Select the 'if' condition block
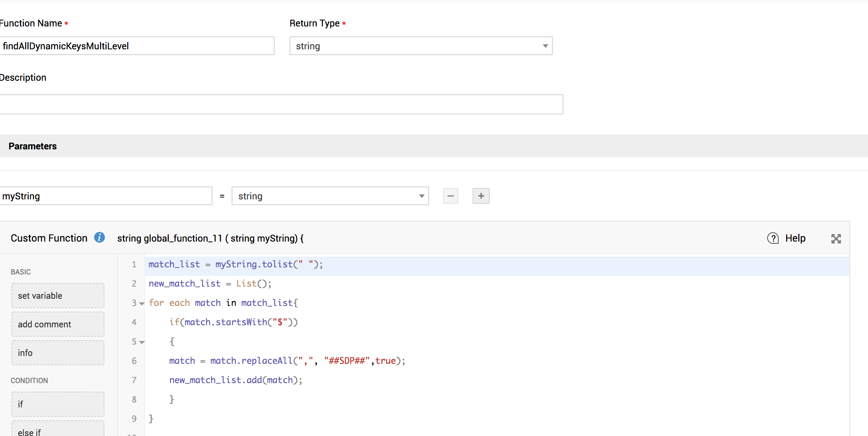The image size is (868, 436). pos(58,404)
